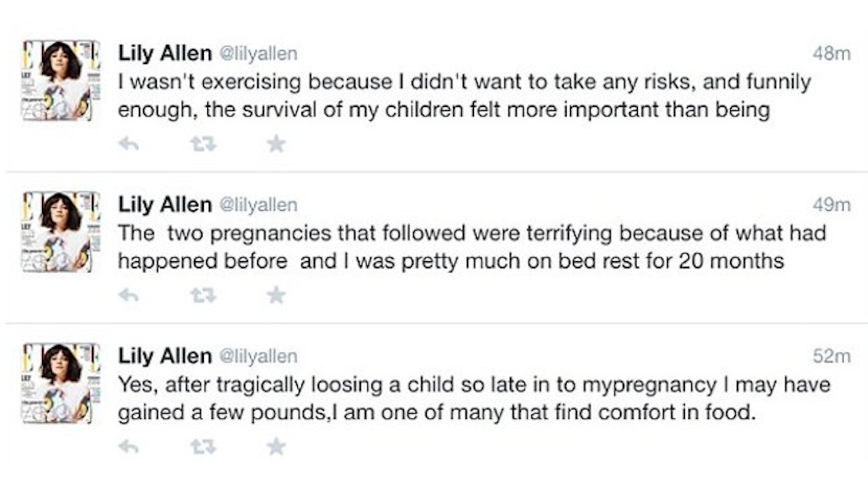Reply to the 49m tweet about pregnancies
This screenshot has height=488, width=868.
(128, 295)
